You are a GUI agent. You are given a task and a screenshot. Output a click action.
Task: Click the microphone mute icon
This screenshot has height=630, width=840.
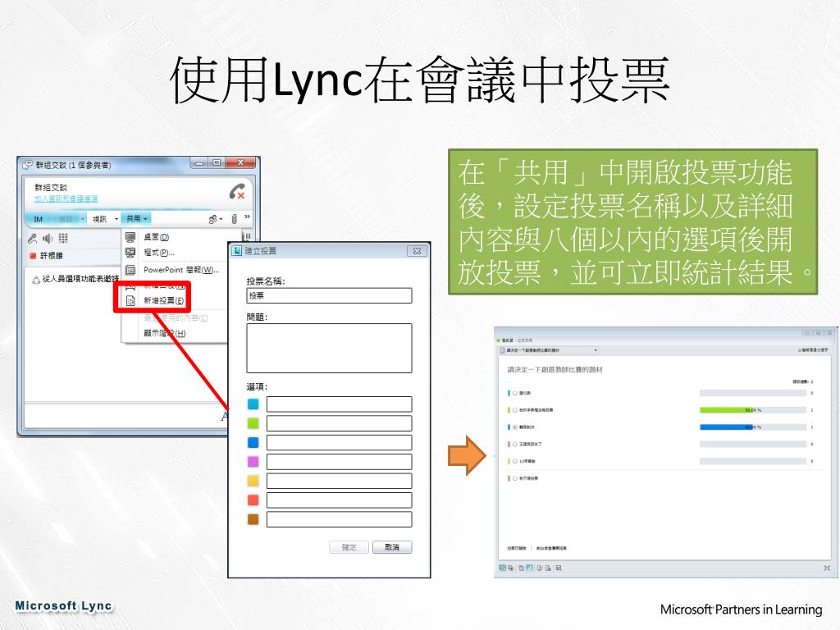(33, 239)
